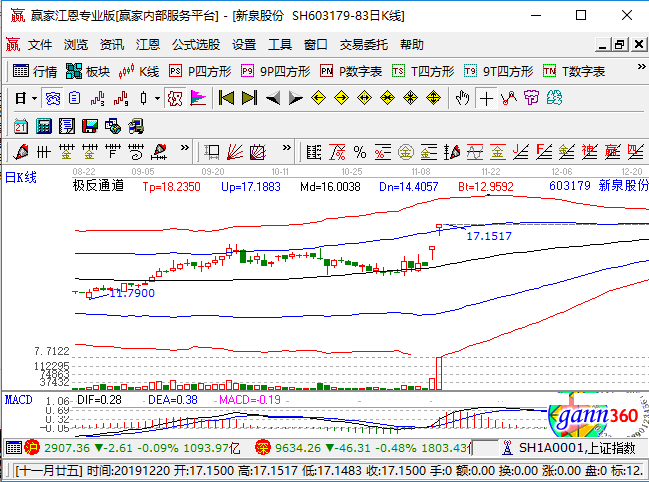Open the 9T四方形 tool
The width and height of the screenshot is (649, 482).
coord(498,72)
